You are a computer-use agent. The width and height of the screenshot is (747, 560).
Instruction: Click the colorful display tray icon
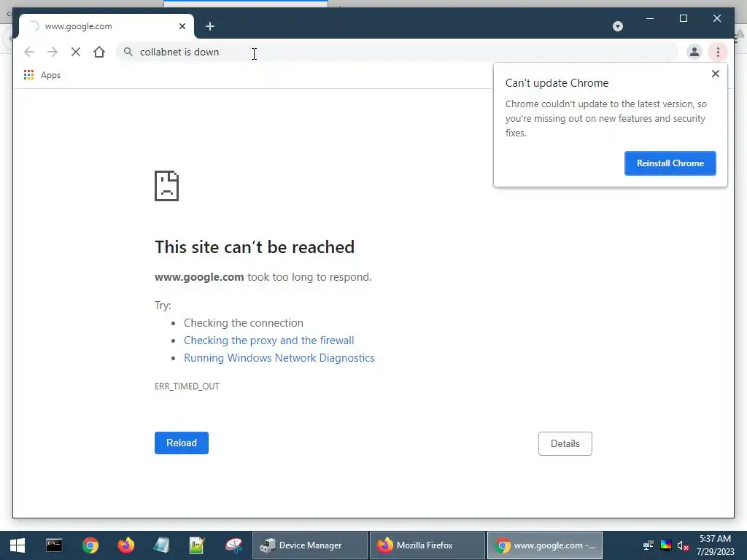click(x=665, y=545)
